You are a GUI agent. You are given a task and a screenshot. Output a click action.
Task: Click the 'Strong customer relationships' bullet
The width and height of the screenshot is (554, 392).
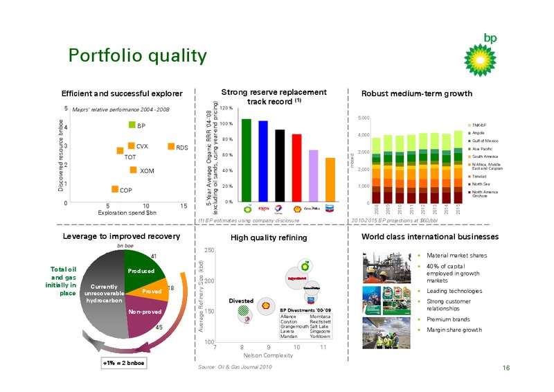point(448,305)
